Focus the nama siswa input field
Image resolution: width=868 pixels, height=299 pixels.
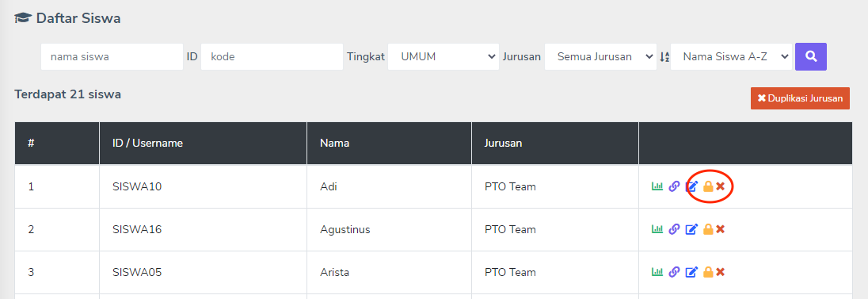(x=112, y=56)
